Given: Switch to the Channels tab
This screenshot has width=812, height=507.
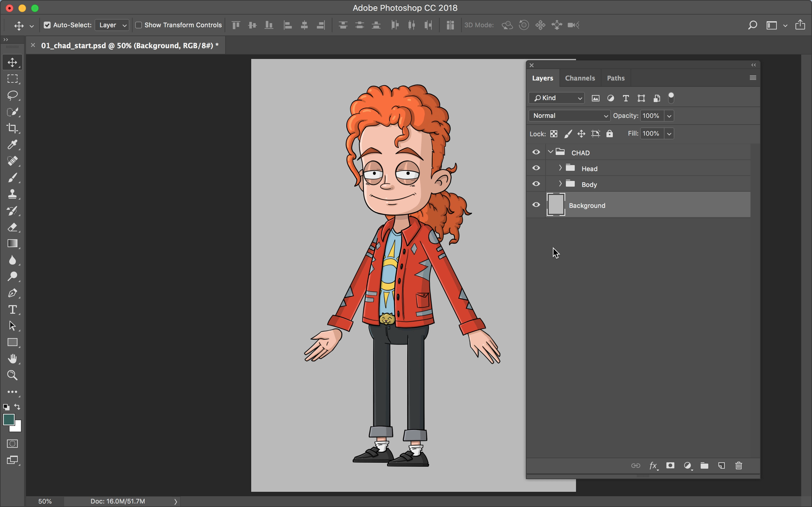Looking at the screenshot, I should pyautogui.click(x=580, y=78).
